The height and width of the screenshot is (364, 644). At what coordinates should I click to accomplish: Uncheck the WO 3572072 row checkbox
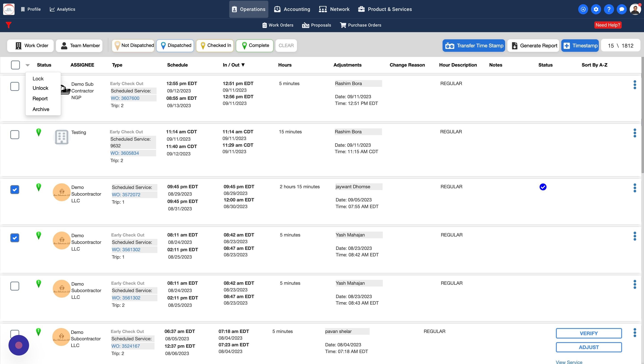tap(15, 190)
